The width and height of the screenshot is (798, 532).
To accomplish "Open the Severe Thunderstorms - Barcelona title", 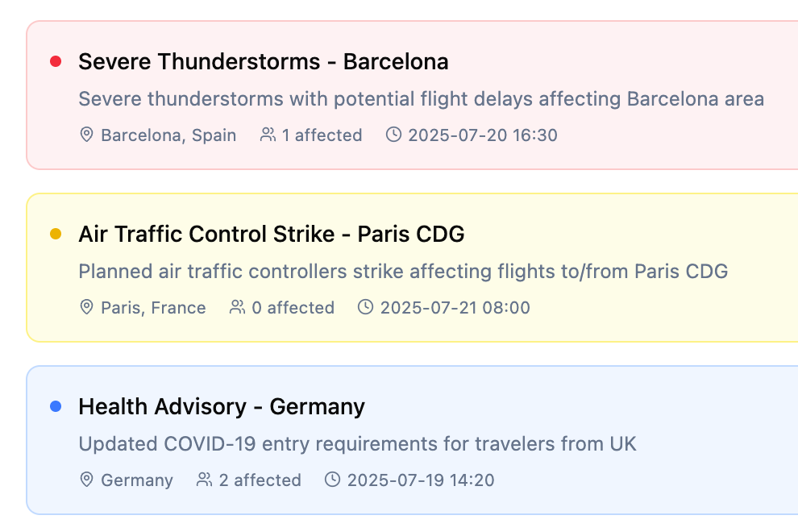I will [263, 61].
